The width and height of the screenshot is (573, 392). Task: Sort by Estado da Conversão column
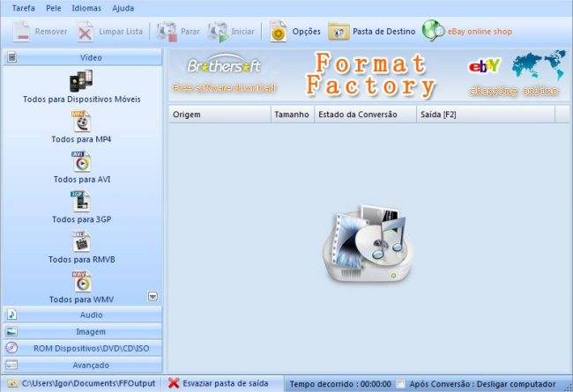pyautogui.click(x=366, y=115)
